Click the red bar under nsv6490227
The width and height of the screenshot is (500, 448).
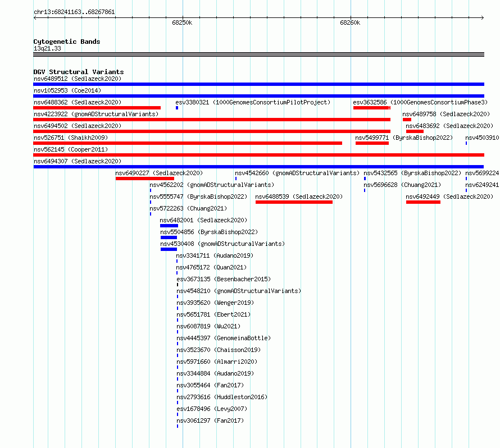[x=145, y=179]
